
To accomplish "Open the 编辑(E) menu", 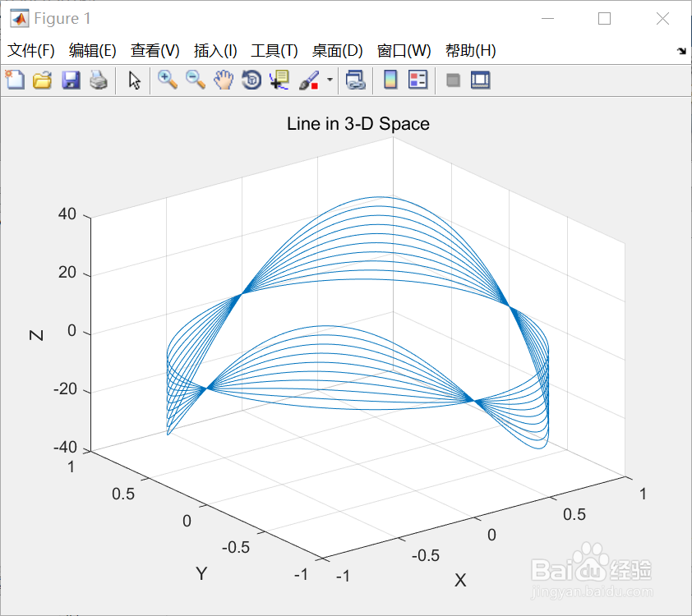I will [x=92, y=51].
